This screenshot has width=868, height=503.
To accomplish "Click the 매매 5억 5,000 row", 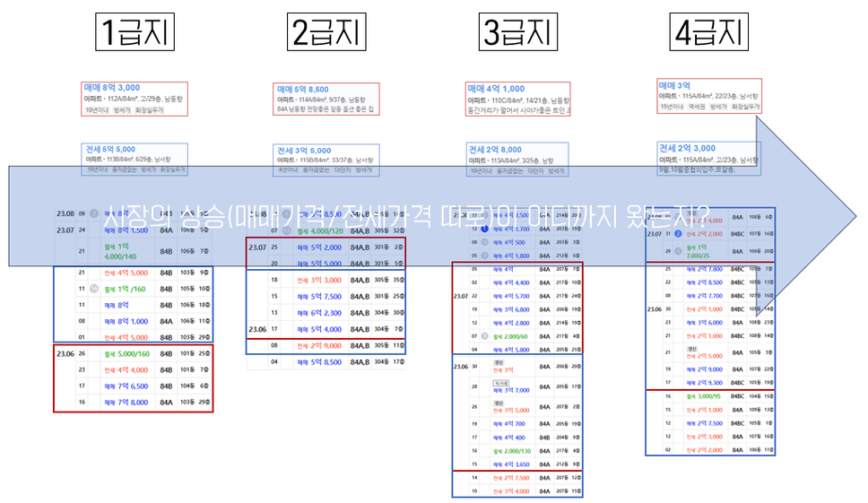I will click(x=326, y=264).
